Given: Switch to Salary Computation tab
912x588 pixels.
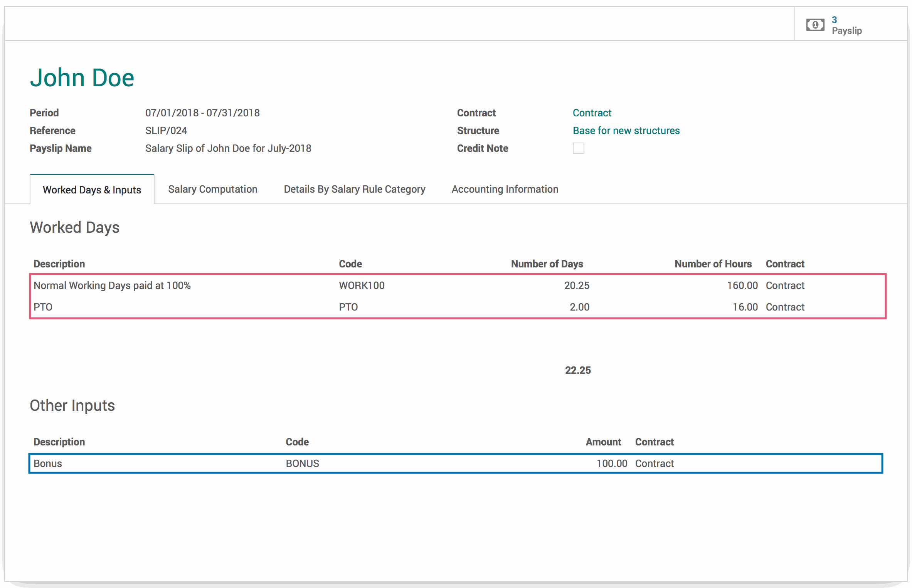Looking at the screenshot, I should [213, 189].
